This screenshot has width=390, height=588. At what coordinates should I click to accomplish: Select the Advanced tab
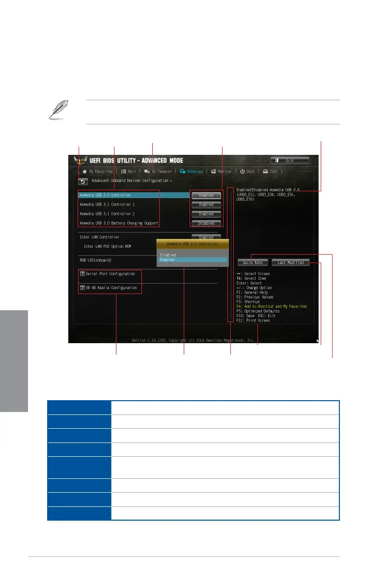click(192, 172)
